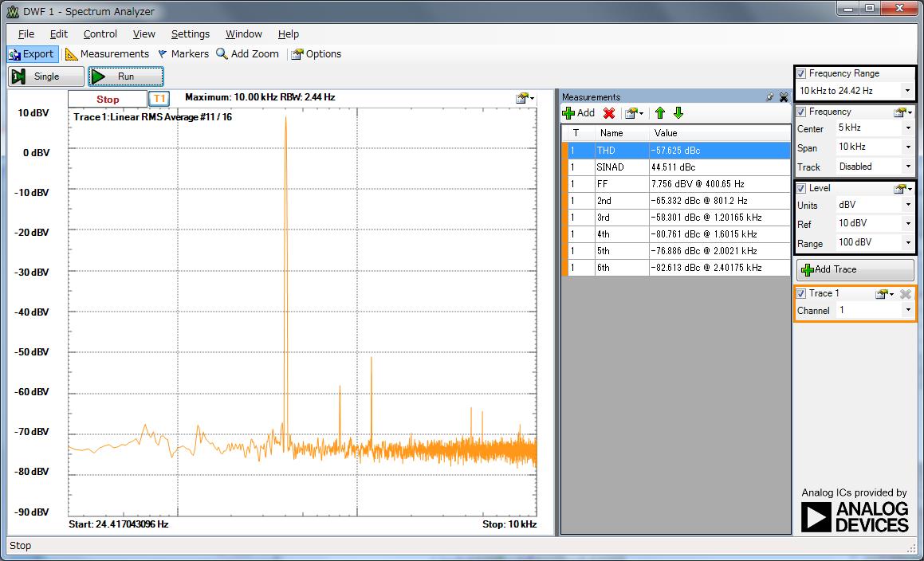Uncheck the Level checkbox
Image resolution: width=924 pixels, height=561 pixels.
point(801,188)
